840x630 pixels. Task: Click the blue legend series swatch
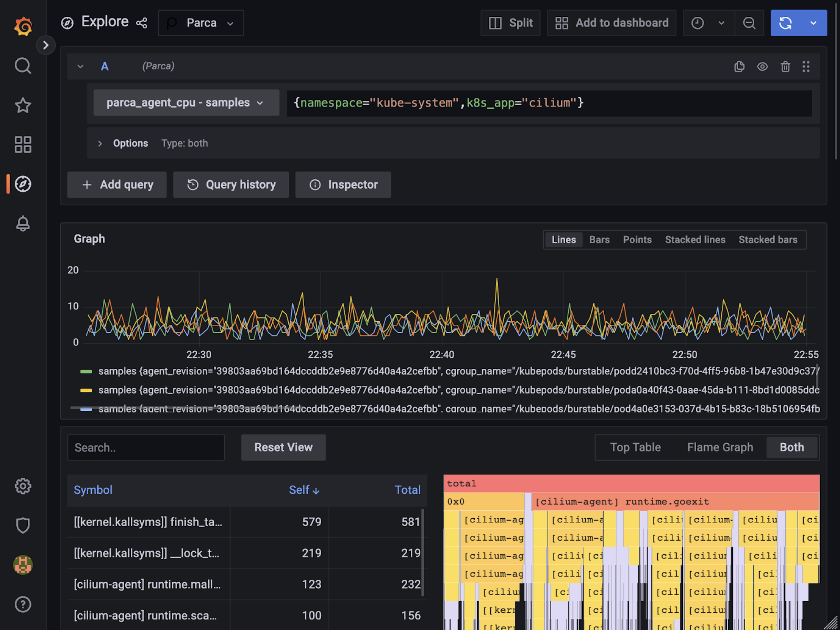coord(86,409)
